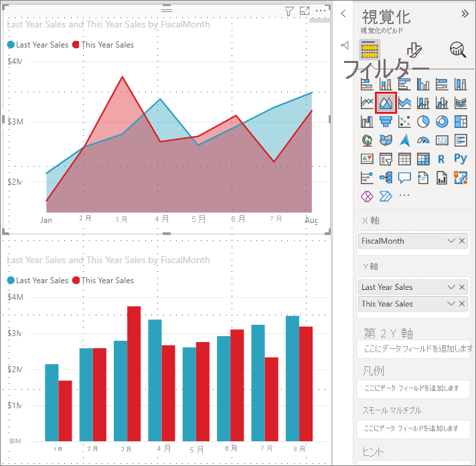Screen dimensions: 476x466
Task: Select the Waterfall chart visual
Action: click(367, 122)
